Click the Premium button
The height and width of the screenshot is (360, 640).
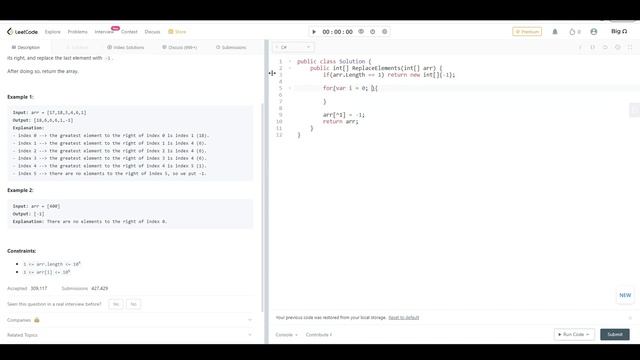pyautogui.click(x=527, y=31)
